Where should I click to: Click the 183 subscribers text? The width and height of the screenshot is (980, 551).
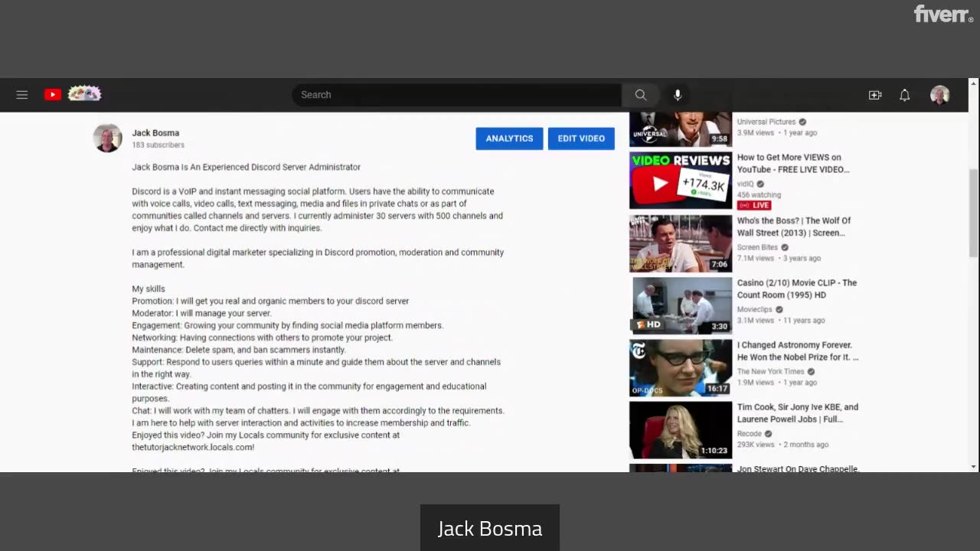158,145
